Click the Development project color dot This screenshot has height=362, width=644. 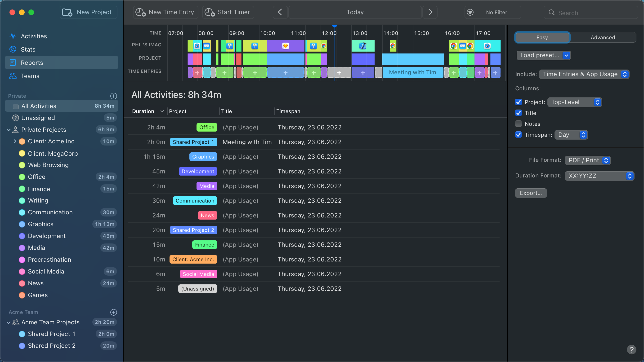click(22, 236)
